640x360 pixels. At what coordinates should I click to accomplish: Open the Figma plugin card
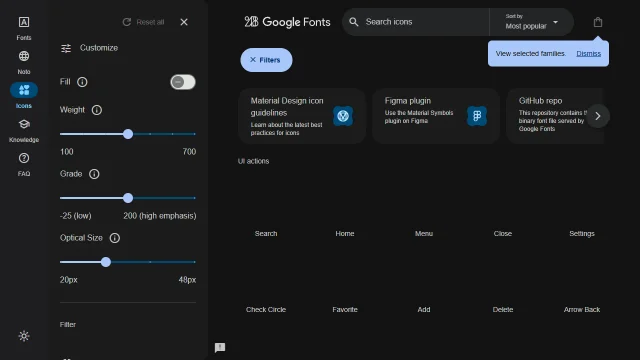click(x=436, y=116)
